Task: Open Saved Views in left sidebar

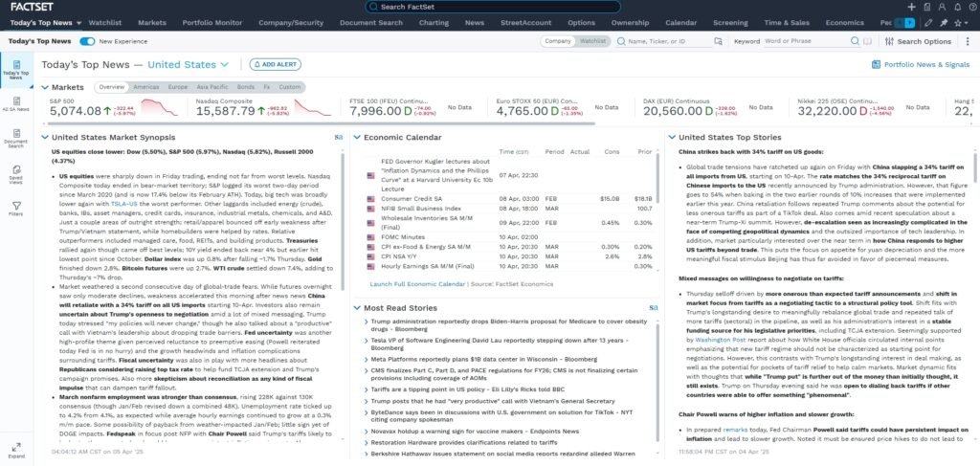Action: pos(16,175)
